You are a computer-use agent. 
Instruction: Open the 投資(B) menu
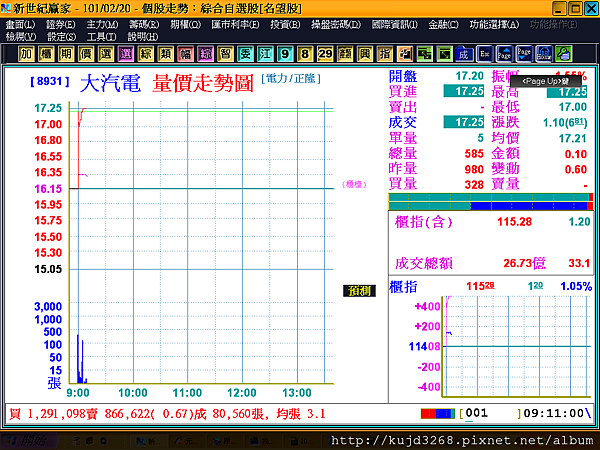[285, 25]
